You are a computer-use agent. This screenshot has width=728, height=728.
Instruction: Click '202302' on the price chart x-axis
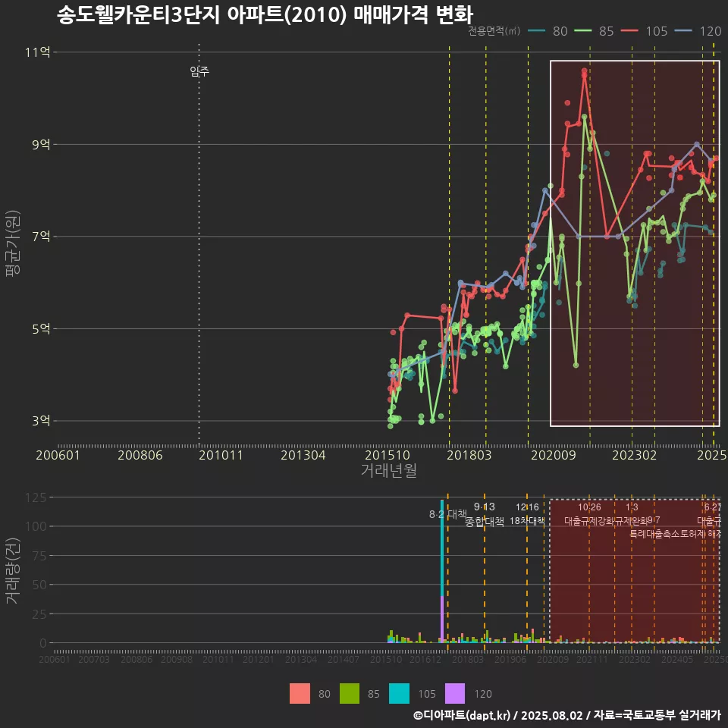pos(635,455)
